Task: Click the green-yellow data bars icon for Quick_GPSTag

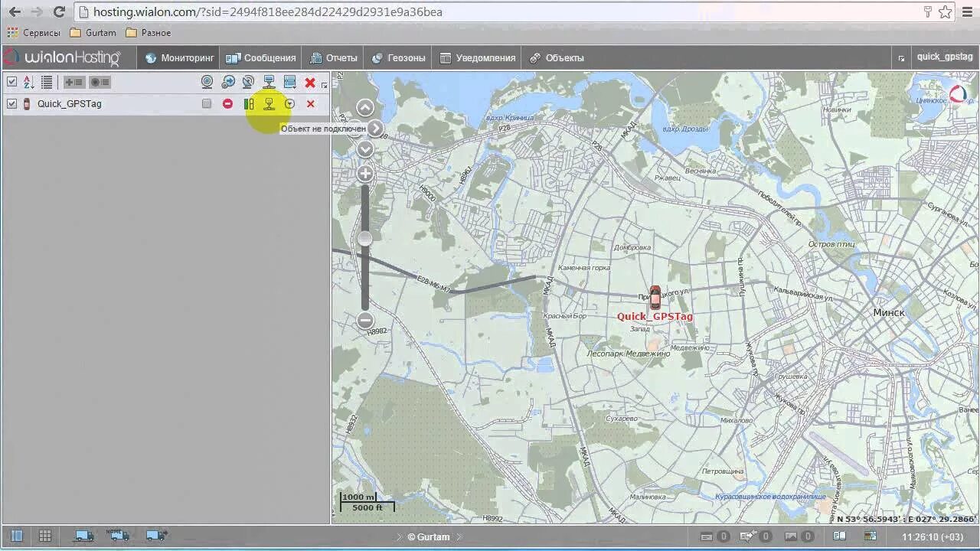Action: [x=248, y=103]
